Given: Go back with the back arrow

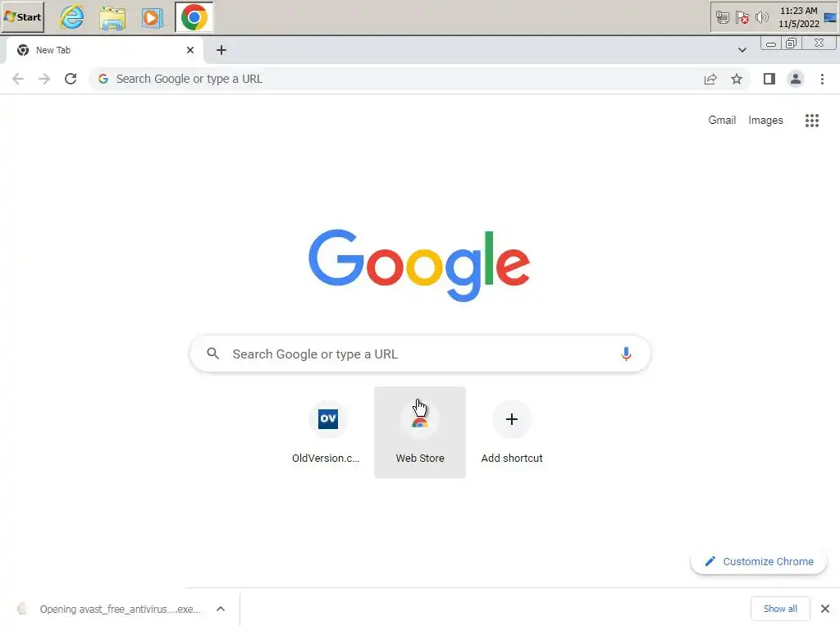Looking at the screenshot, I should pyautogui.click(x=18, y=79).
